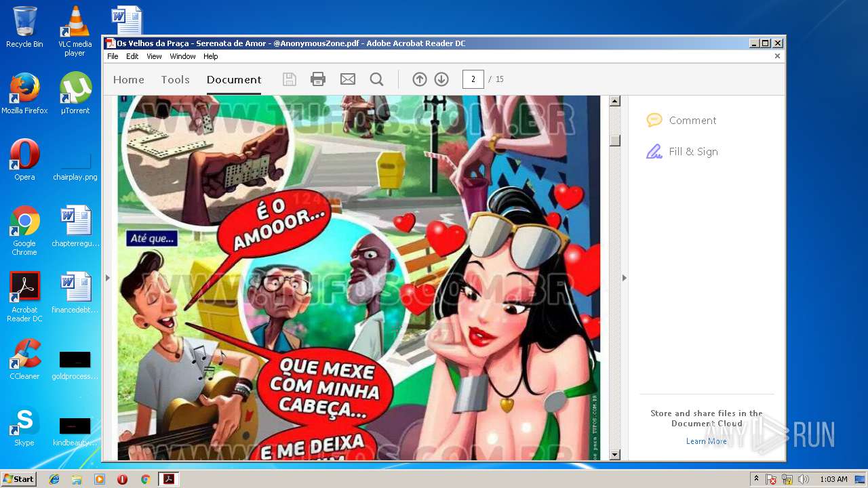Open the find text magnifier tool
This screenshot has width=868, height=488.
pyautogui.click(x=376, y=79)
